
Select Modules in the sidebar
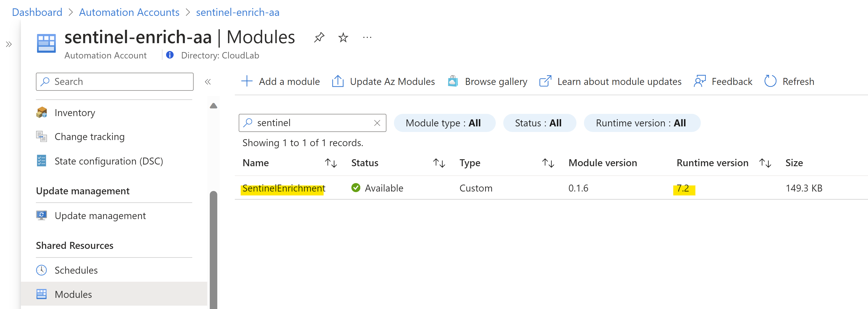pyautogui.click(x=114, y=294)
